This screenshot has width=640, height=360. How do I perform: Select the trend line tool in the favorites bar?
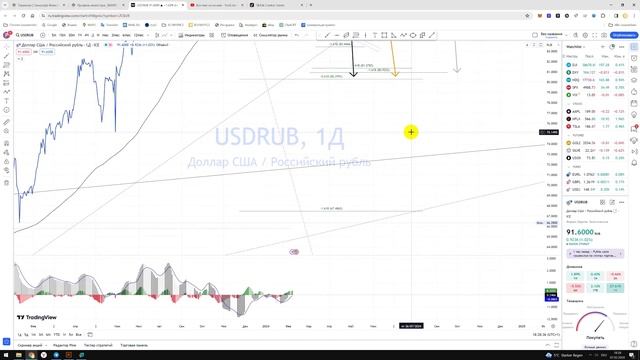pyautogui.click(x=327, y=36)
